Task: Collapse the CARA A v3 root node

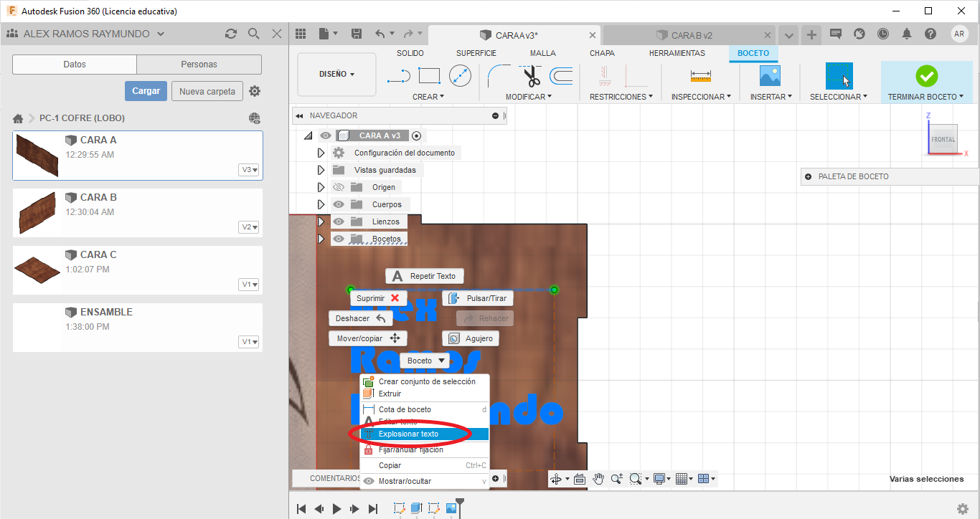Action: point(308,135)
